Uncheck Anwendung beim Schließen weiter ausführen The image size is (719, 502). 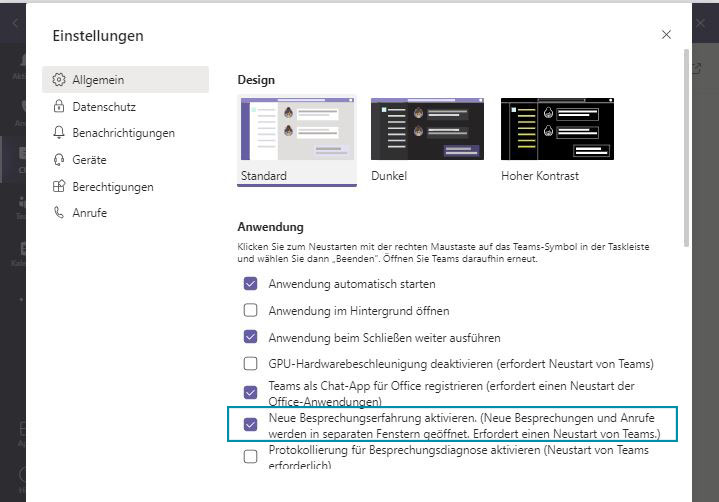tap(250, 337)
